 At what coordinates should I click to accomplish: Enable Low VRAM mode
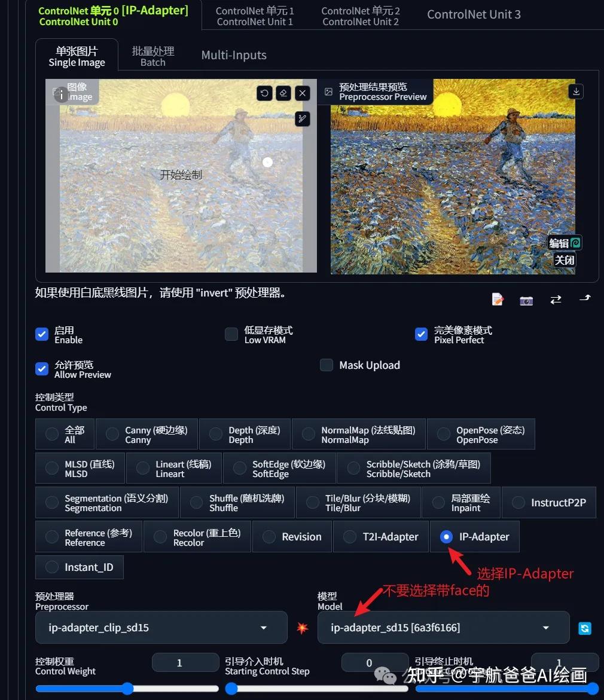pos(231,334)
